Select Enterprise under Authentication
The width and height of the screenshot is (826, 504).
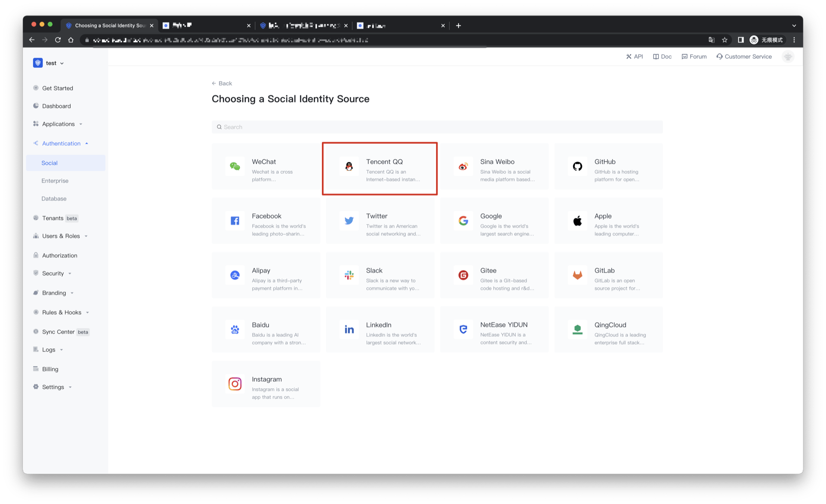click(55, 181)
